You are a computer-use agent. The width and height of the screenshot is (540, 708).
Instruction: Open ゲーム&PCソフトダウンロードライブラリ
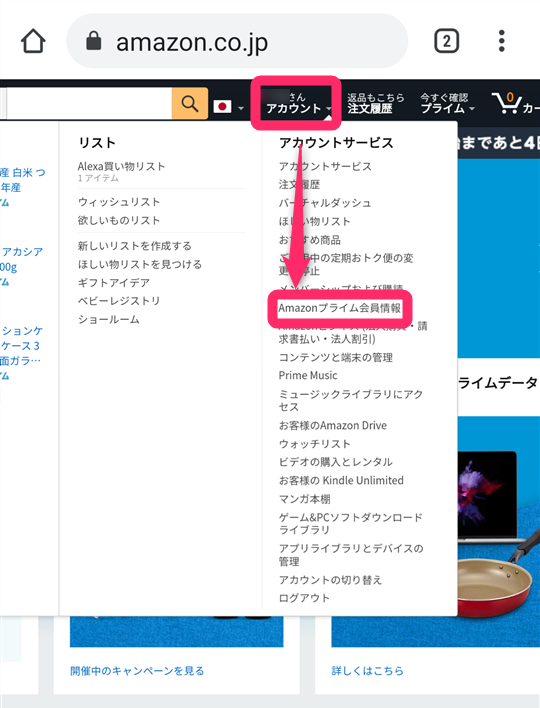point(351,523)
